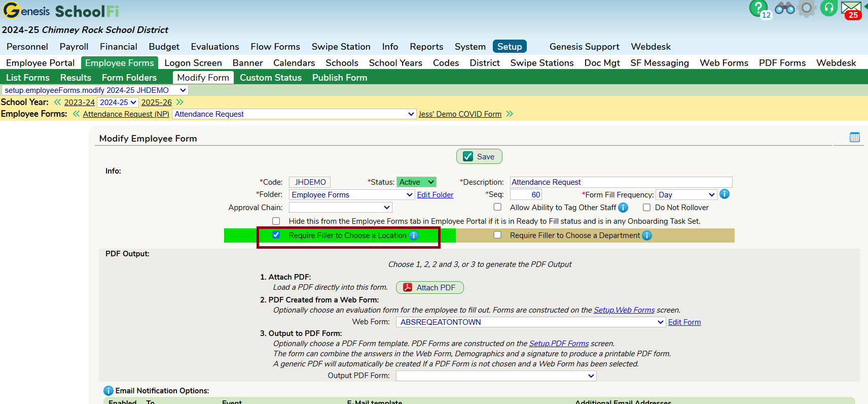Click the Save button
Viewport: 868px width, 404px height.
[x=479, y=156]
